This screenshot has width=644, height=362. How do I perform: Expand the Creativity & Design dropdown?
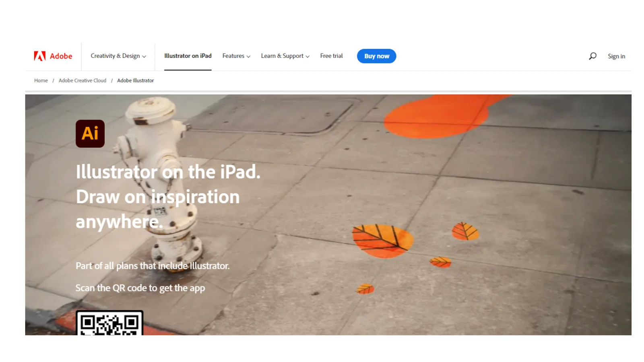(x=118, y=56)
